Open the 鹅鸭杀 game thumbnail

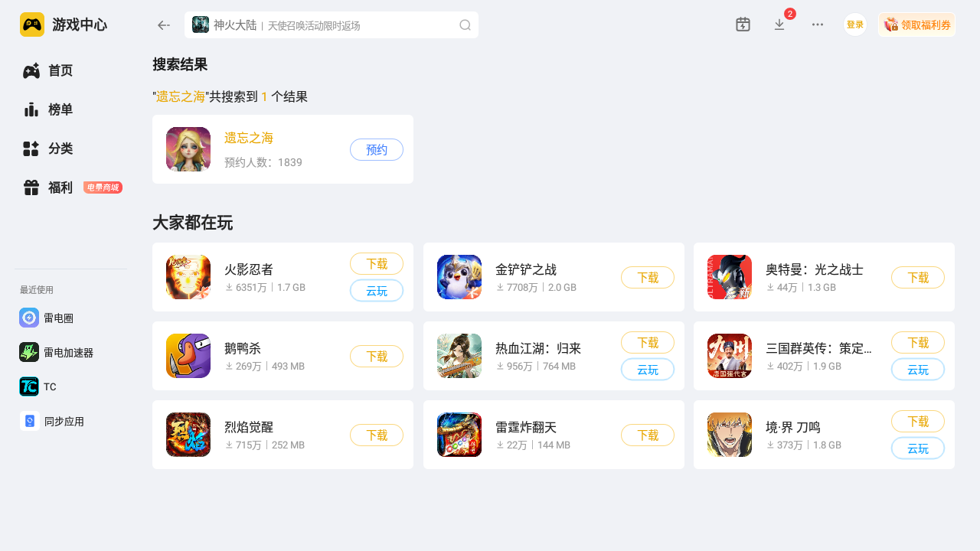coord(188,356)
